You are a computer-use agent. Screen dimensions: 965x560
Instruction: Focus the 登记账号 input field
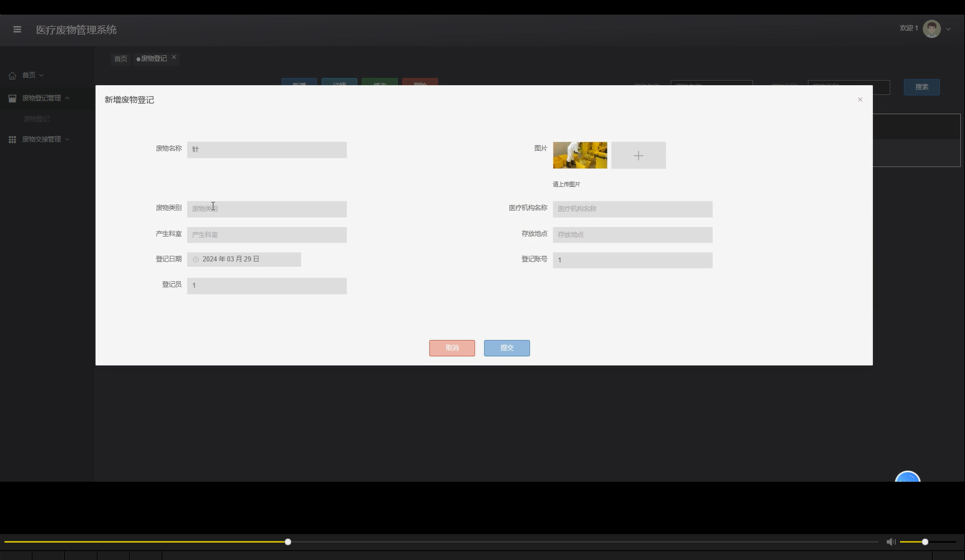click(633, 260)
